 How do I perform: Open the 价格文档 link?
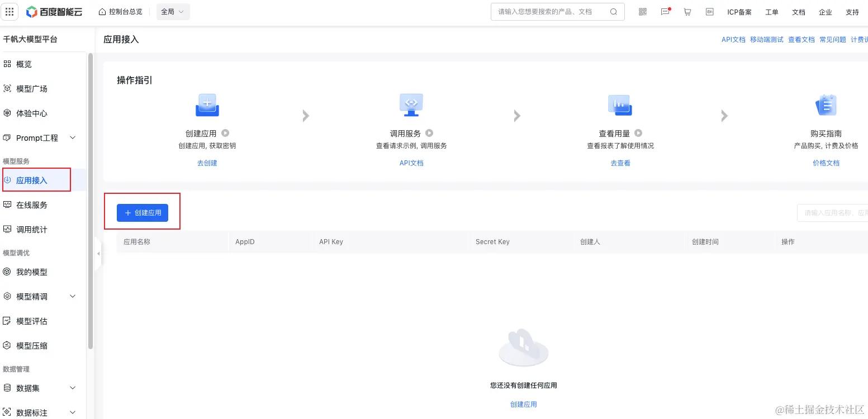pos(826,163)
